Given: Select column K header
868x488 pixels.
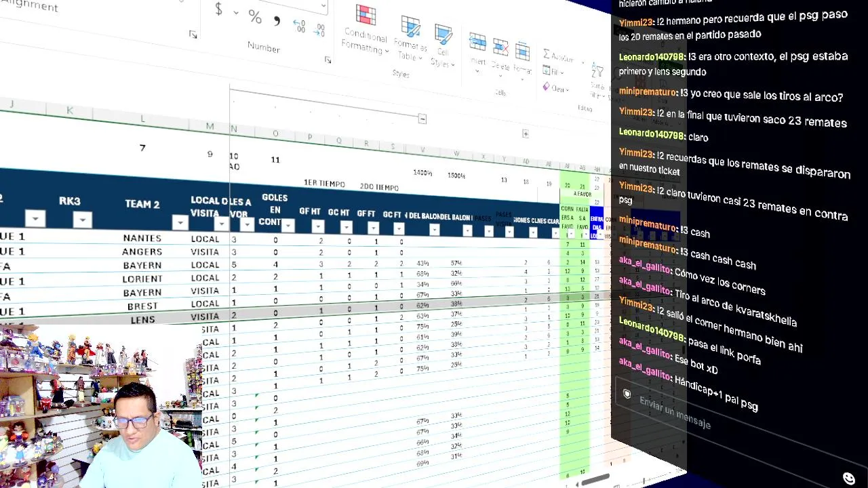Looking at the screenshot, I should point(70,110).
